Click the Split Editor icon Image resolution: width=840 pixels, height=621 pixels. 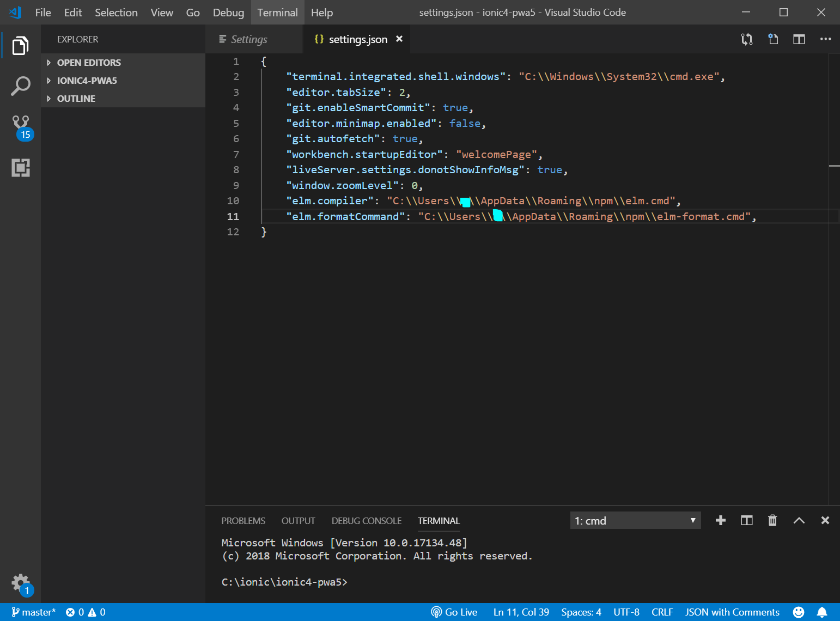[799, 39]
